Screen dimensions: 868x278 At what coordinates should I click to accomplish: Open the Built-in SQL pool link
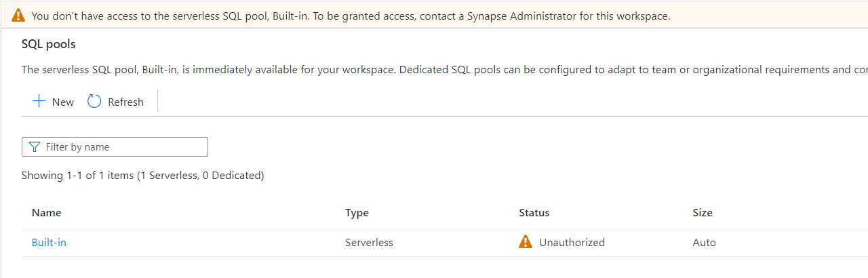pyautogui.click(x=49, y=242)
